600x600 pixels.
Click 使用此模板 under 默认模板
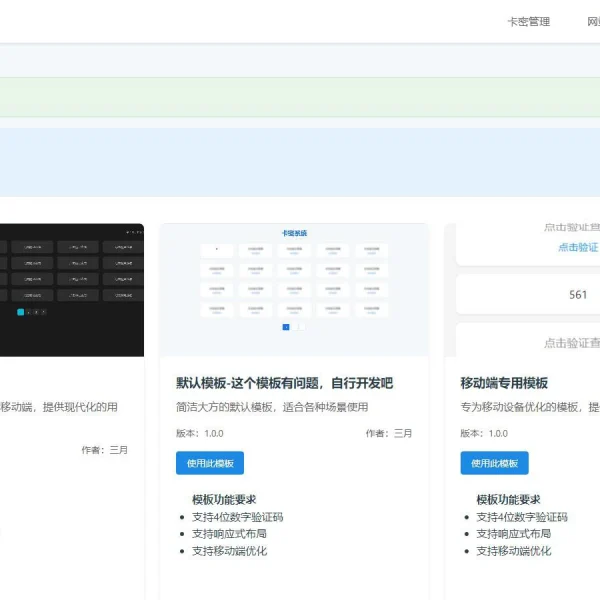point(210,463)
